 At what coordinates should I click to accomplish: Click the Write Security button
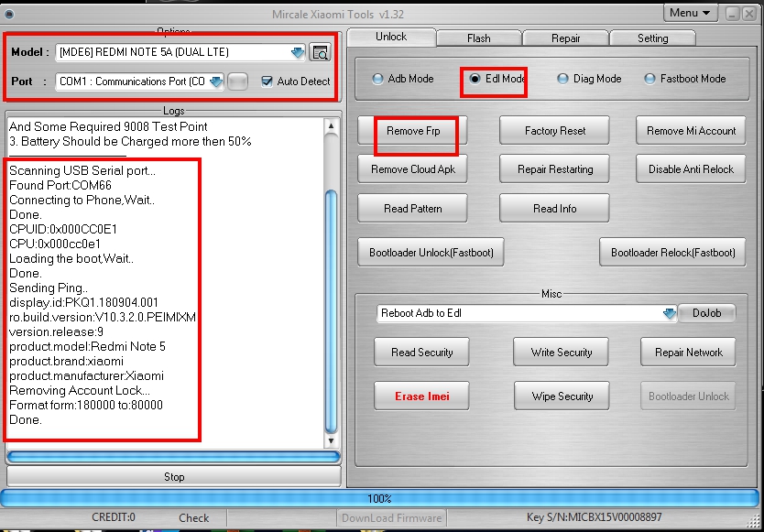click(562, 353)
